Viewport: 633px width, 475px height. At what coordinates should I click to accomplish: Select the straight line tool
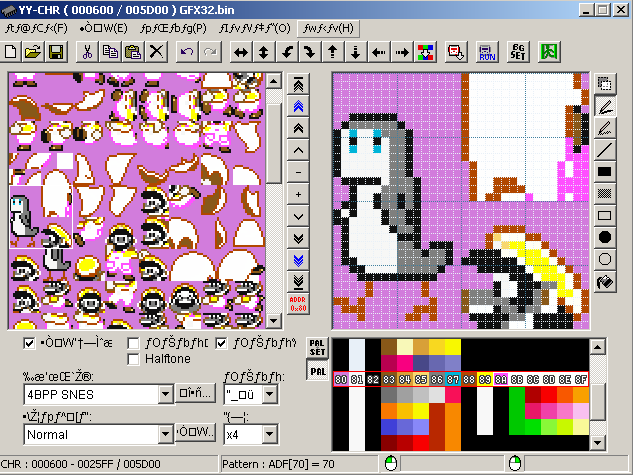604,149
